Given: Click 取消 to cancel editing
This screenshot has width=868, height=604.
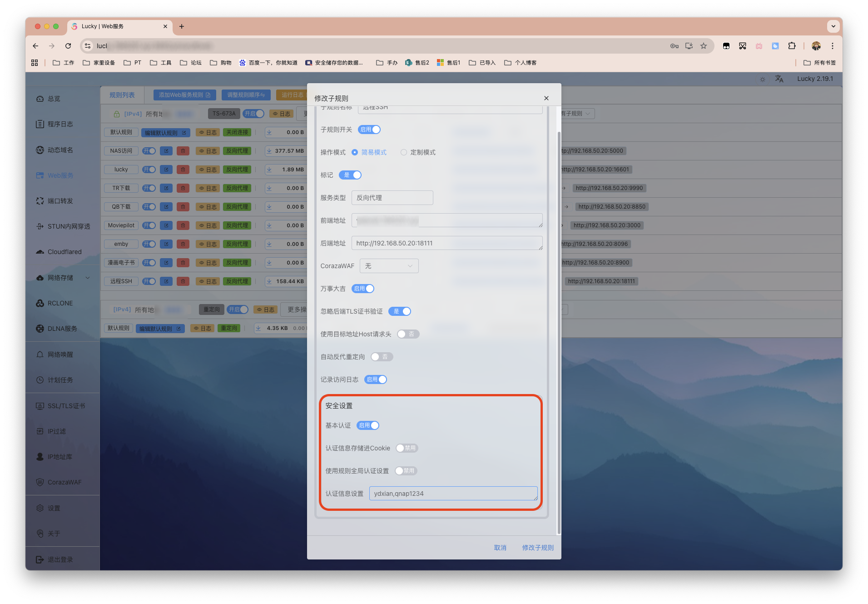Looking at the screenshot, I should click(x=500, y=548).
